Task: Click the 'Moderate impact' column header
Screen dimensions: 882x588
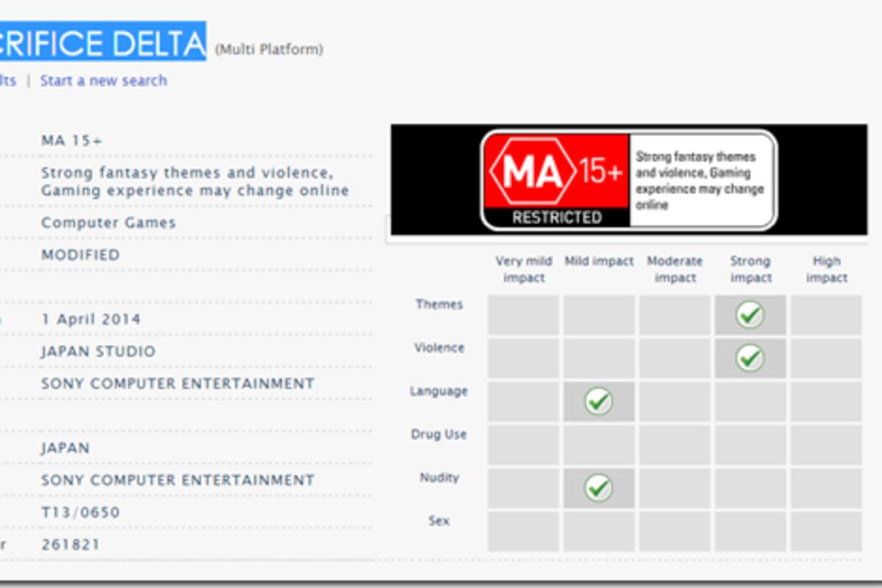Action: tap(675, 270)
